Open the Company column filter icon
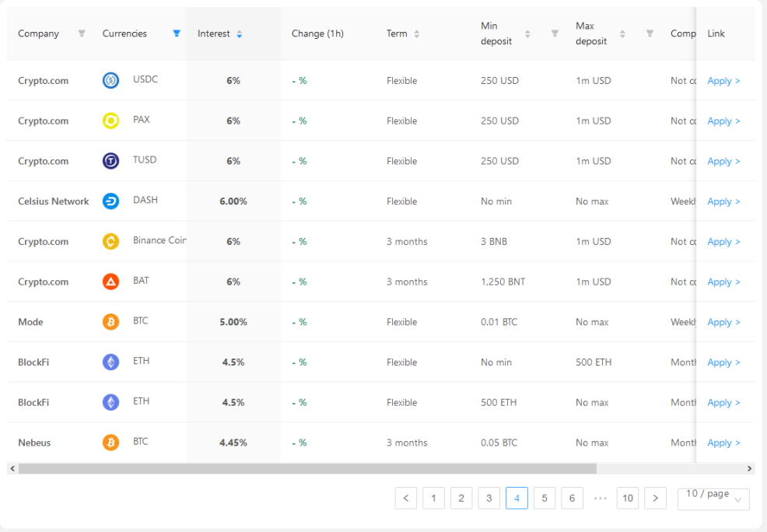Screen dimensions: 767x532 [82, 33]
